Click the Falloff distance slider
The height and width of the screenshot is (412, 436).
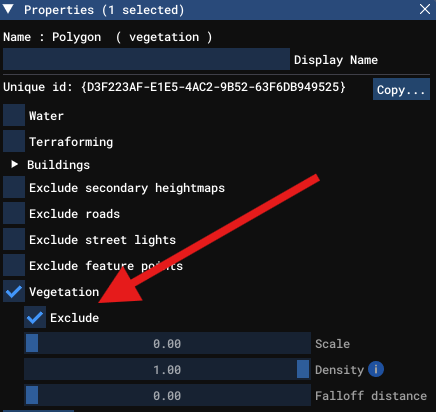pyautogui.click(x=167, y=395)
